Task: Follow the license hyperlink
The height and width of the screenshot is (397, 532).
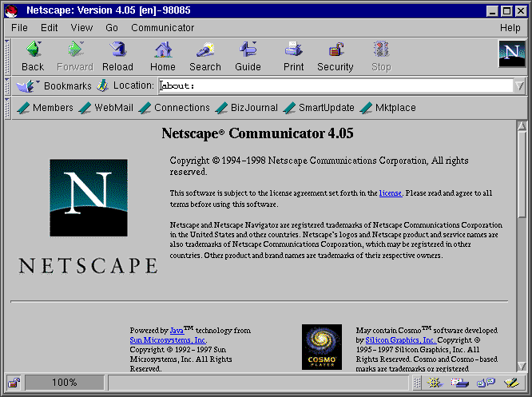Action: (x=390, y=193)
